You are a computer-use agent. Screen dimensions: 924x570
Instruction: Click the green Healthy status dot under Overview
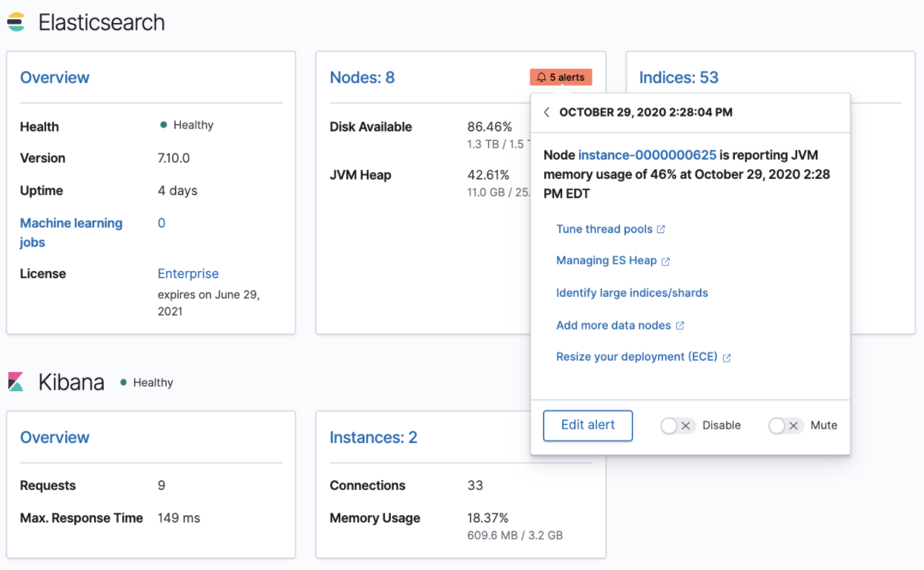click(164, 125)
